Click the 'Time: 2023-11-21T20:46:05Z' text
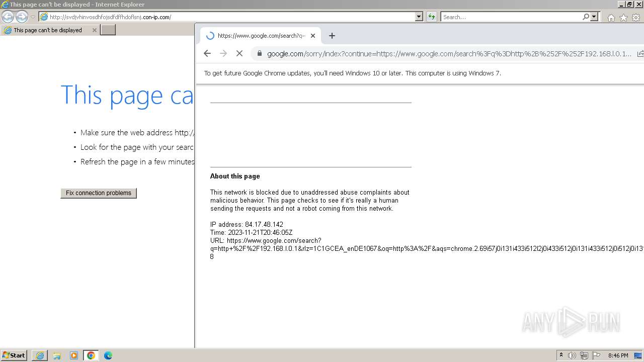The height and width of the screenshot is (362, 644). point(251,233)
